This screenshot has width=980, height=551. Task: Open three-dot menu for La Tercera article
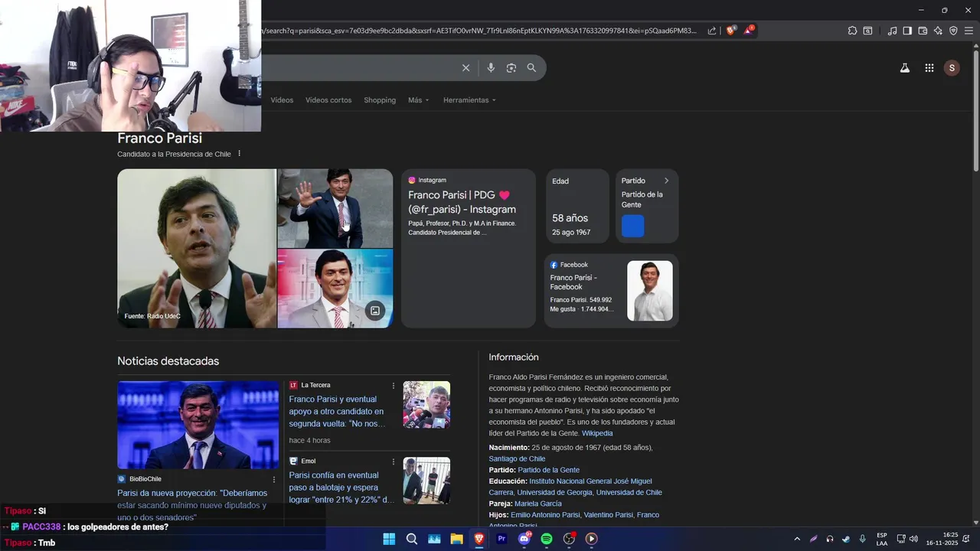[x=394, y=386]
